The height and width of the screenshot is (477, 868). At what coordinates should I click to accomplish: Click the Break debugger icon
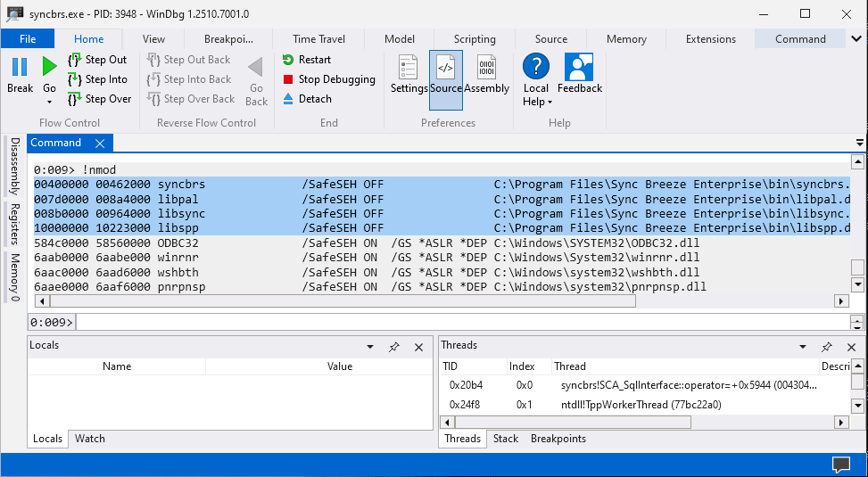click(x=20, y=69)
